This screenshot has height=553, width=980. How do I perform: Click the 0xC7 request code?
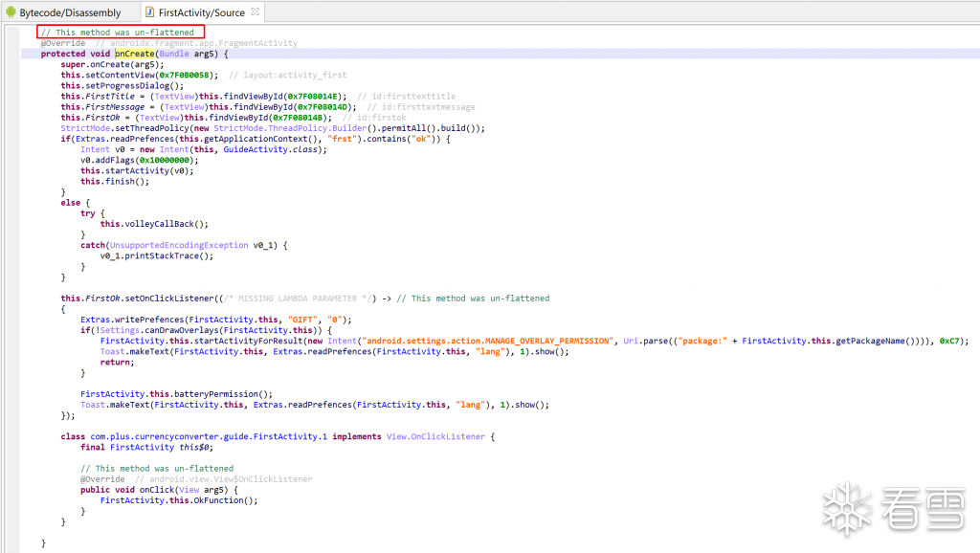pos(948,341)
